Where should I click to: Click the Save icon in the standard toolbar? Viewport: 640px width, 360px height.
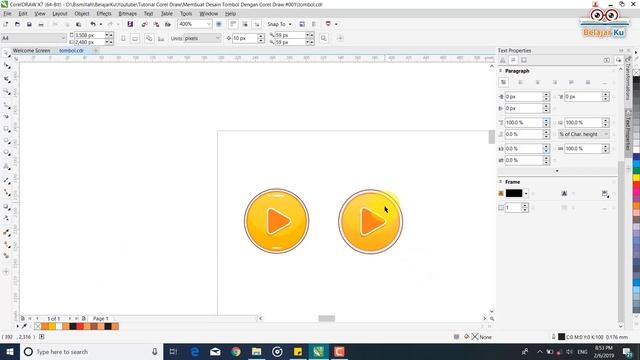pyautogui.click(x=29, y=24)
